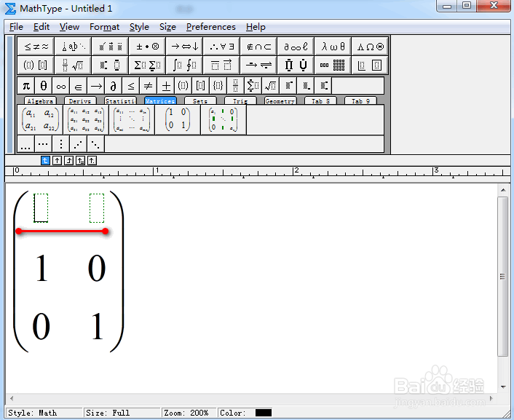Open the boxes templates palette
Screen dimensions: 514x420
point(370,65)
